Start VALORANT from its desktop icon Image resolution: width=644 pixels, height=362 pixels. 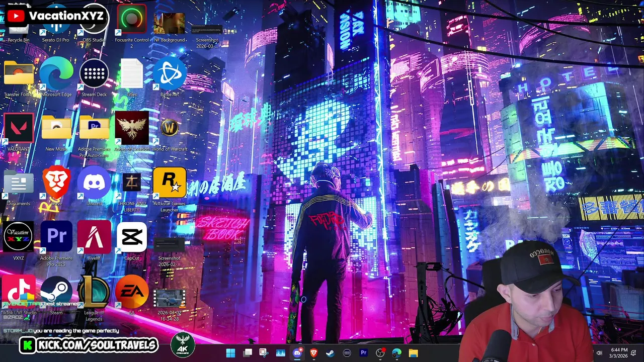[x=19, y=132]
